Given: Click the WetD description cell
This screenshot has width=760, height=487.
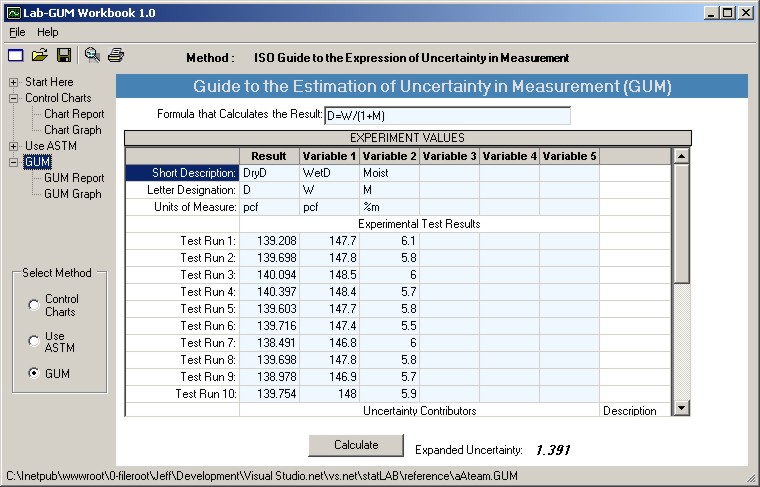Looking at the screenshot, I should click(x=330, y=173).
